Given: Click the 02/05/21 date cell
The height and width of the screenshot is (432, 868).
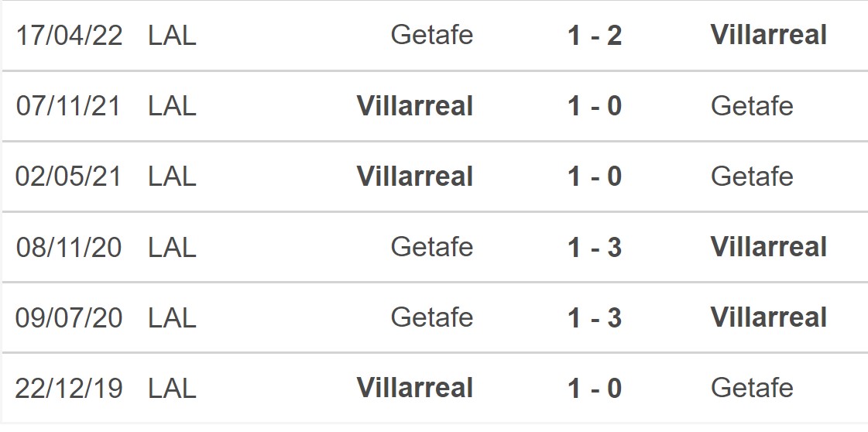Looking at the screenshot, I should (69, 177).
